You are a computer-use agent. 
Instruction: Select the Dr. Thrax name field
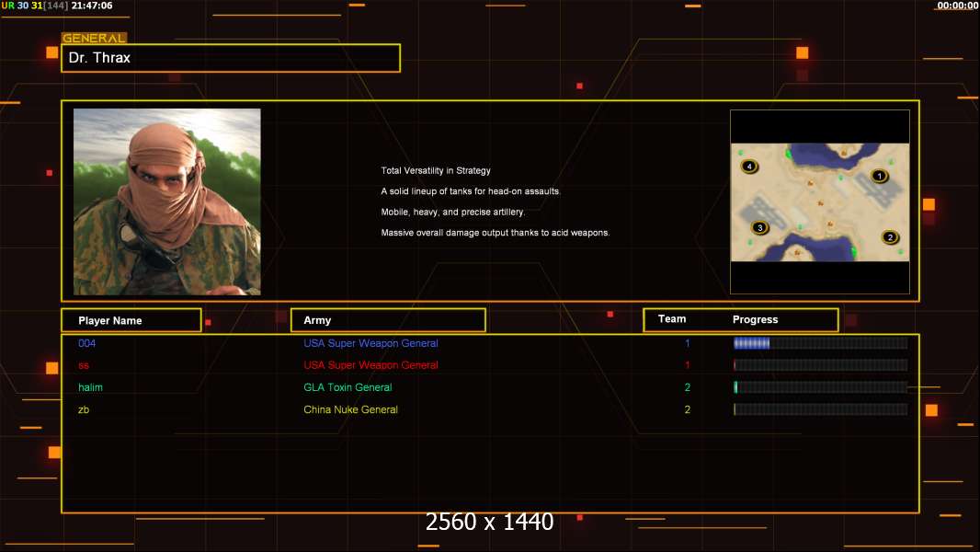[231, 58]
